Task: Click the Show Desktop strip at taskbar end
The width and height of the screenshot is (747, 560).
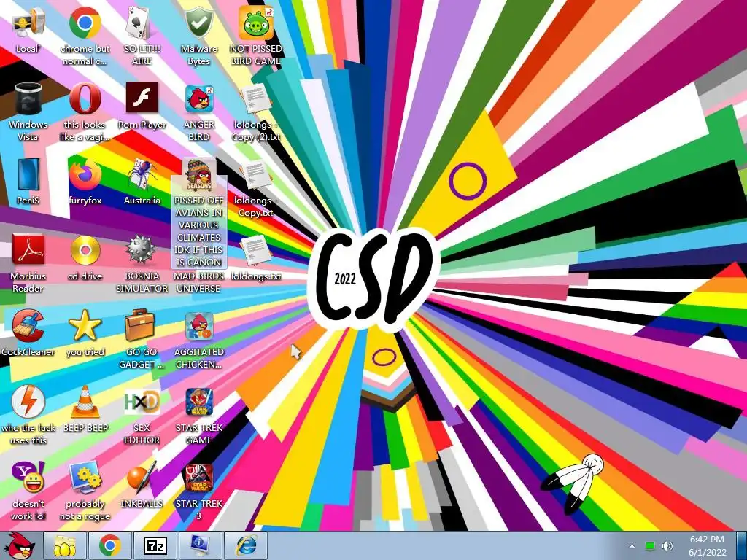Action: pos(741,546)
